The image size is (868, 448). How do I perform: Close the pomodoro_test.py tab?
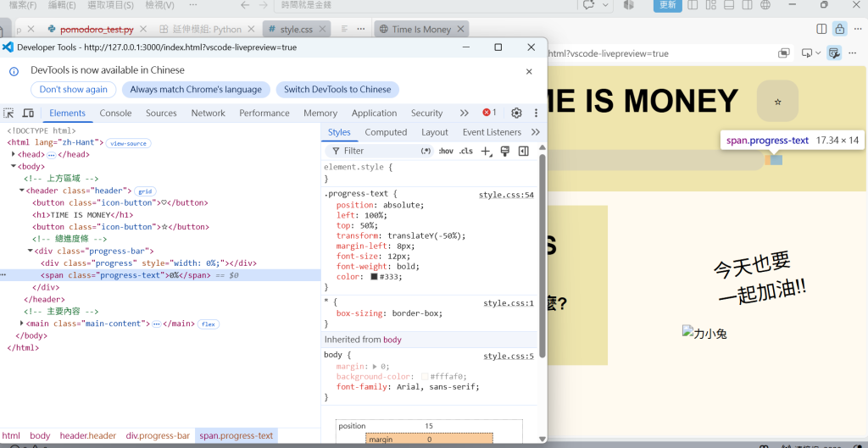pos(143,29)
